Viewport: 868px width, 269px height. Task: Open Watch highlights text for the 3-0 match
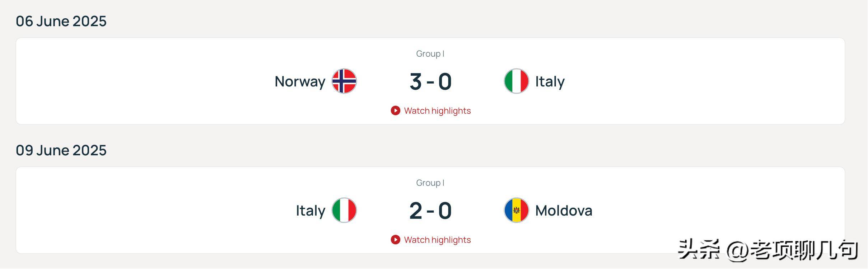point(437,111)
